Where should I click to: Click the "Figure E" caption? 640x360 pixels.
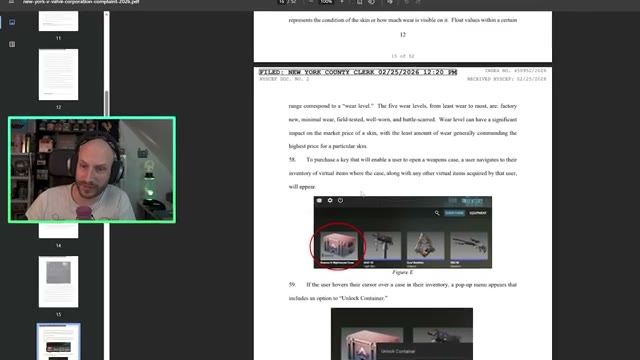403,272
